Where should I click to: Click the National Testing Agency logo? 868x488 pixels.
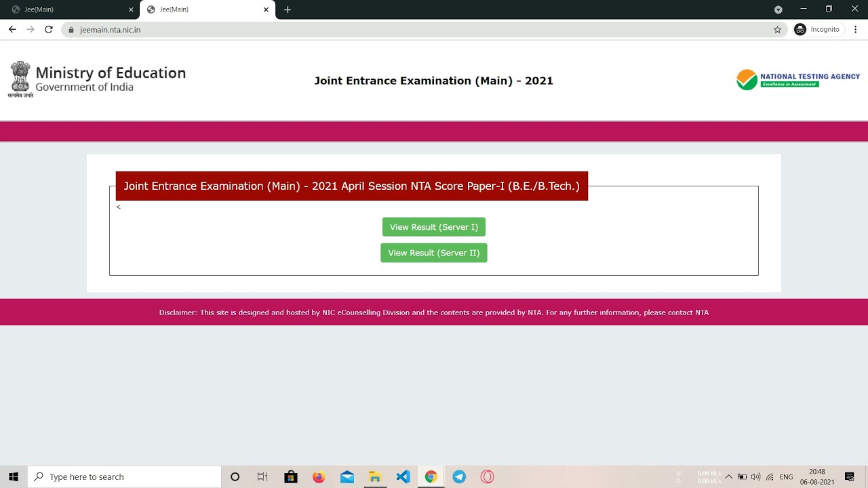(x=798, y=79)
